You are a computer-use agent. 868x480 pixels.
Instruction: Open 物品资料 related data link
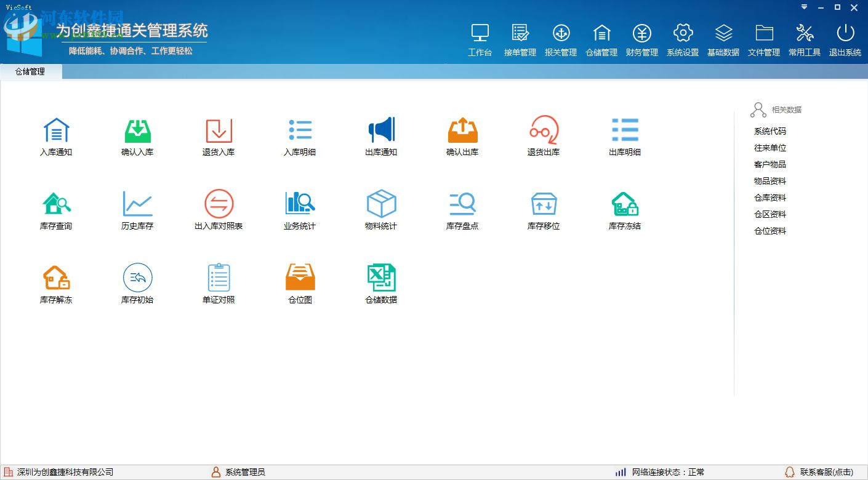[770, 181]
